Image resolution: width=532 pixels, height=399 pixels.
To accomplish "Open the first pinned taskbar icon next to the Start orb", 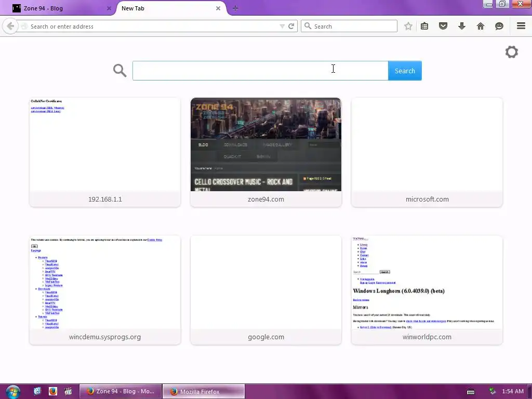I will [x=37, y=391].
